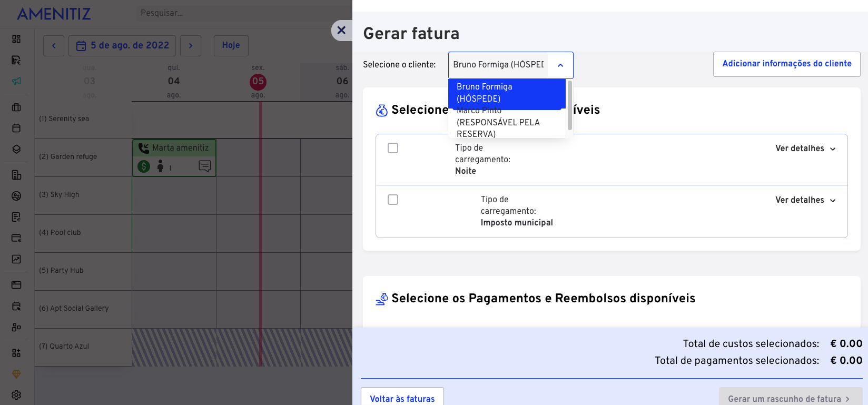Screen dimensions: 868x405
Task: Click the green dollar payment icon on Marta's booking
Action: click(144, 166)
